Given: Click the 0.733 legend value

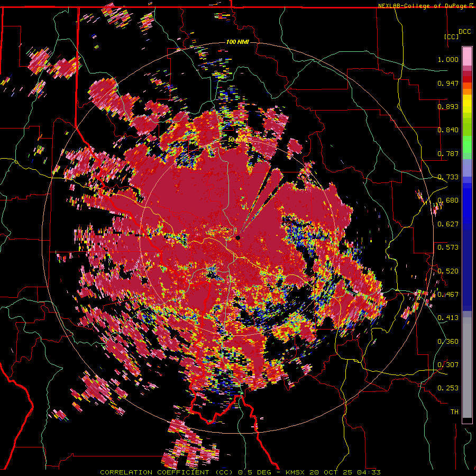Looking at the screenshot, I should [x=448, y=177].
